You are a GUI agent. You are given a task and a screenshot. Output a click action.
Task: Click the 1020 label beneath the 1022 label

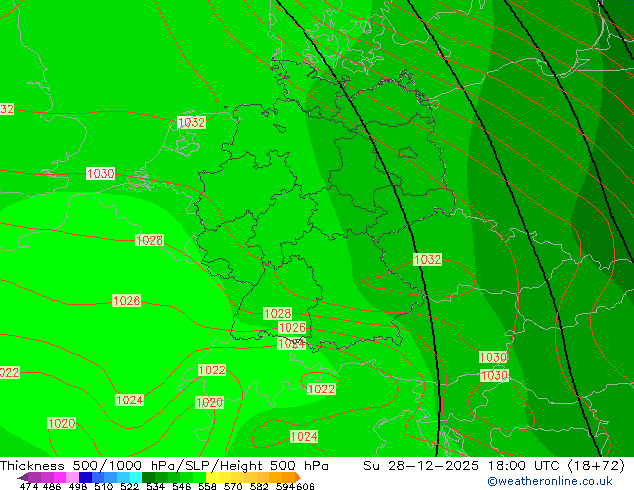click(x=209, y=403)
